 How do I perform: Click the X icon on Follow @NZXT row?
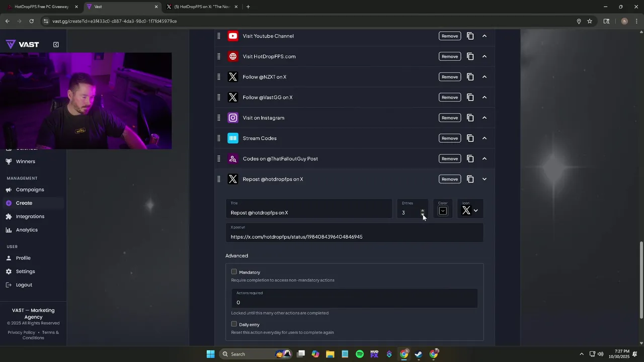click(x=232, y=77)
